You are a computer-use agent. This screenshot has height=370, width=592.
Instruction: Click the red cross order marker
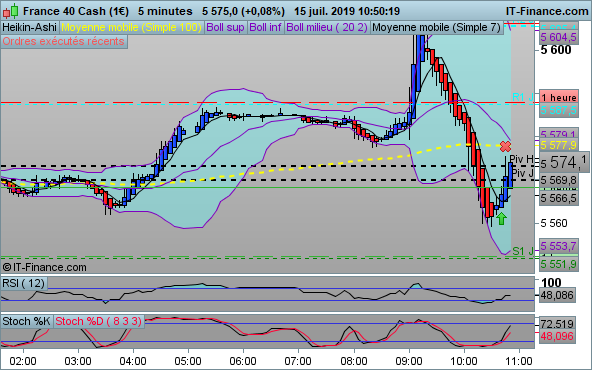[x=505, y=146]
